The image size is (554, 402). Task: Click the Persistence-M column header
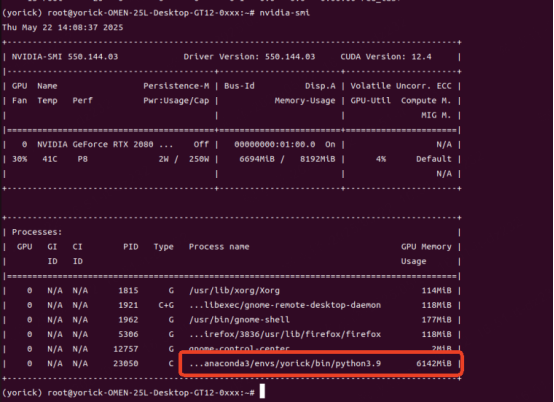pyautogui.click(x=176, y=86)
